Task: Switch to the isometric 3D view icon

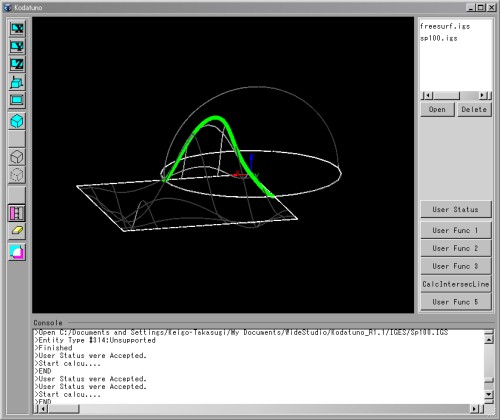Action: [17, 82]
